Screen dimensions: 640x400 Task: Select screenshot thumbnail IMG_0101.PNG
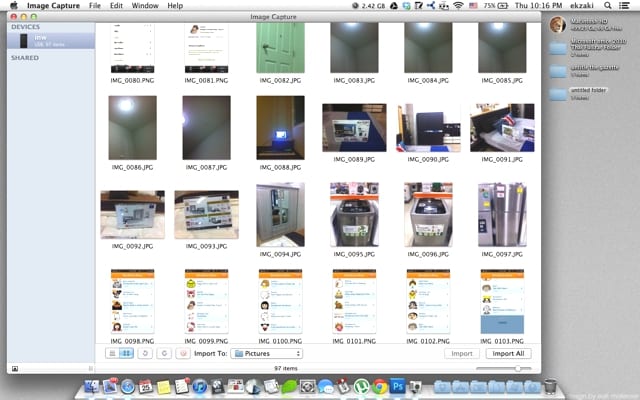pos(354,301)
